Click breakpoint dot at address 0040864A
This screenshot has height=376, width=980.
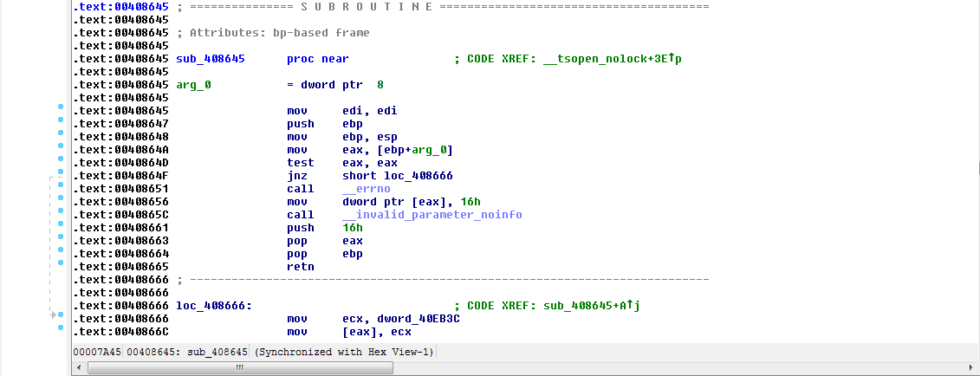click(x=61, y=146)
